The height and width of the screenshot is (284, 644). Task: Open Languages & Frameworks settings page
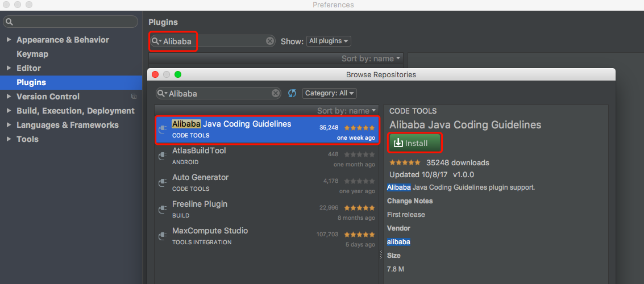pos(68,125)
